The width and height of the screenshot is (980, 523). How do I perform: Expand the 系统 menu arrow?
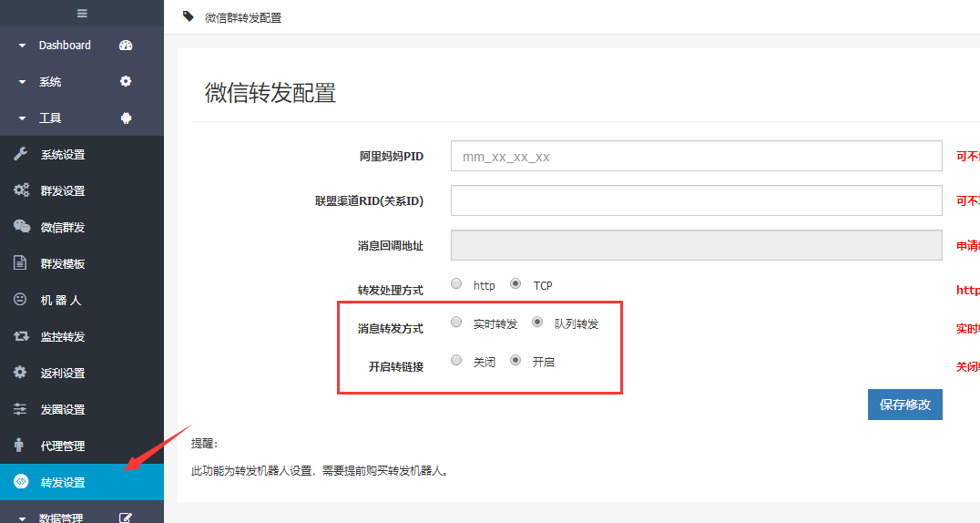(x=23, y=82)
